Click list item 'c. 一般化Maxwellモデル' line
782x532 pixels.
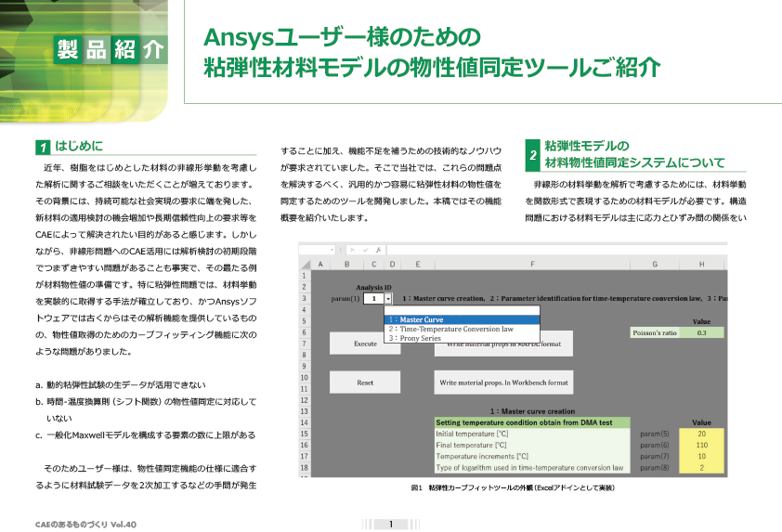tap(145, 435)
